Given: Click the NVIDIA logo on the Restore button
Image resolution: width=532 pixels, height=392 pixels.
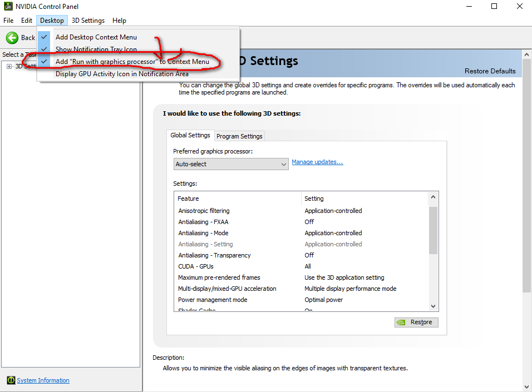Looking at the screenshot, I should (x=401, y=322).
